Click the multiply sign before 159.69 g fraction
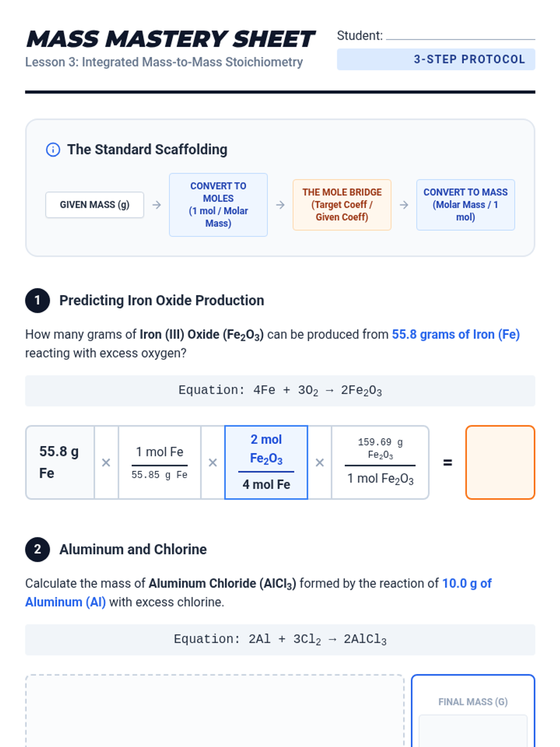 (320, 463)
